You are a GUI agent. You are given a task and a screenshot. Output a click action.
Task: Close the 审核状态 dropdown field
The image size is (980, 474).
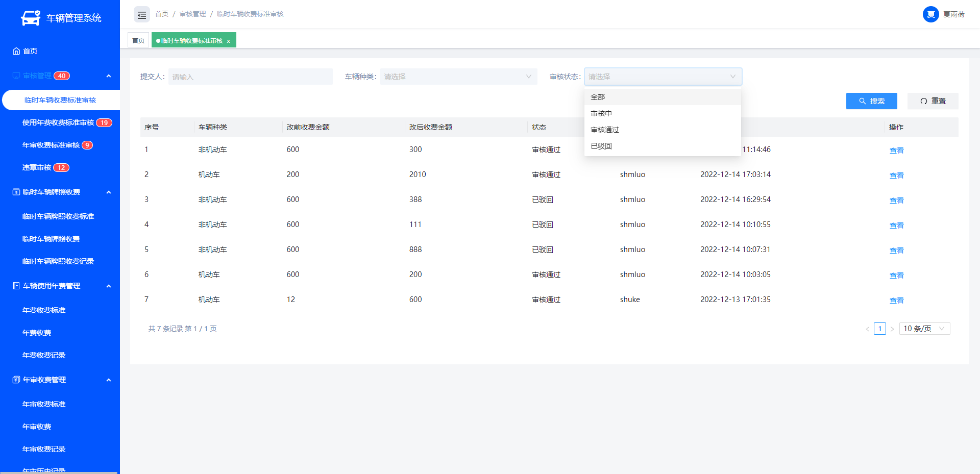tap(663, 77)
